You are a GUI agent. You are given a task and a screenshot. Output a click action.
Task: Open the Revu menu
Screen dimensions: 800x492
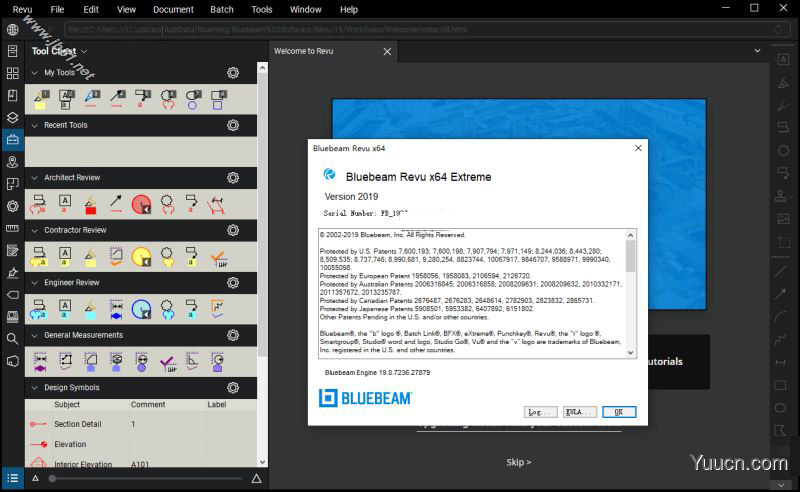click(x=22, y=9)
